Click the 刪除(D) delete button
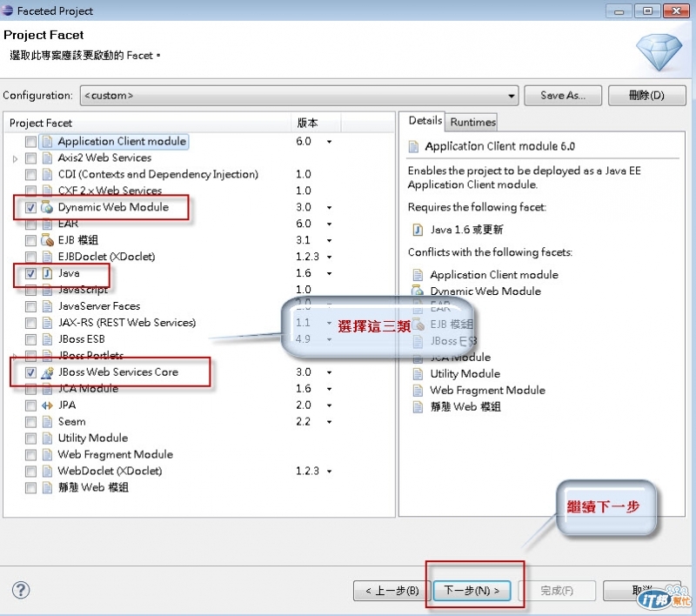The width and height of the screenshot is (696, 616). 646,96
